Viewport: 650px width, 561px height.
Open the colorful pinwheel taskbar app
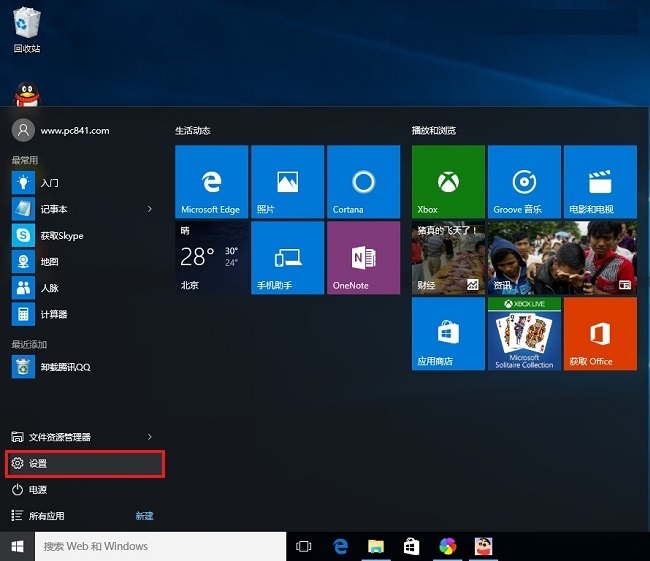pyautogui.click(x=448, y=546)
